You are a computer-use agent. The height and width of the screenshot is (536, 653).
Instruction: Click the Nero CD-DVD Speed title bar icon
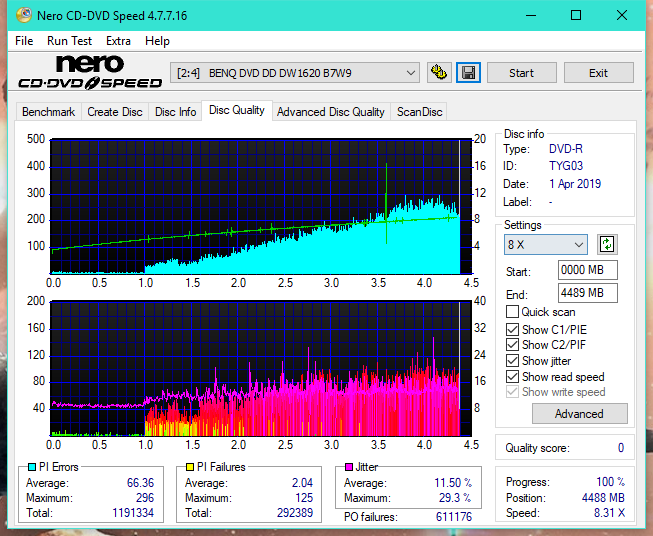coord(24,15)
